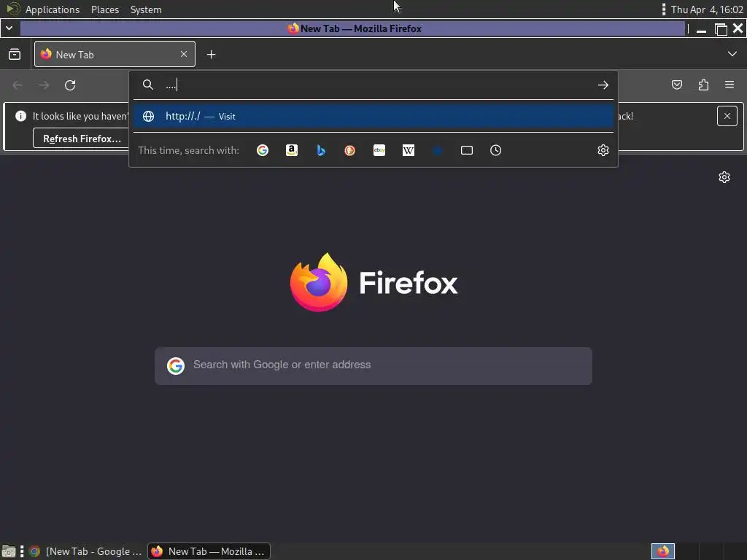Search within Bookmarks using the star icon
The width and height of the screenshot is (747, 560).
coord(438,150)
